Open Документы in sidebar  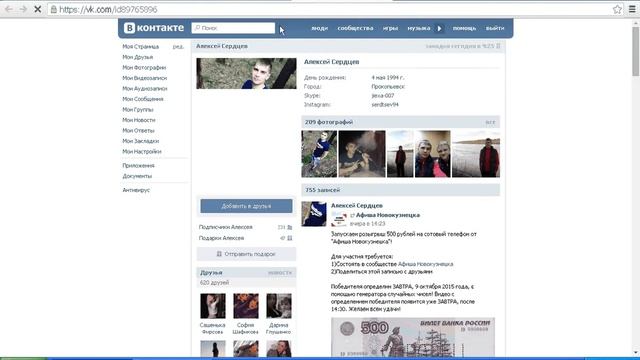[137, 176]
